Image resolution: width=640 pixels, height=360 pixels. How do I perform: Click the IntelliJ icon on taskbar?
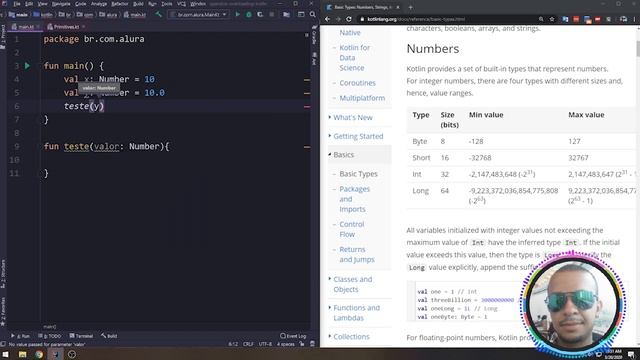[56, 354]
